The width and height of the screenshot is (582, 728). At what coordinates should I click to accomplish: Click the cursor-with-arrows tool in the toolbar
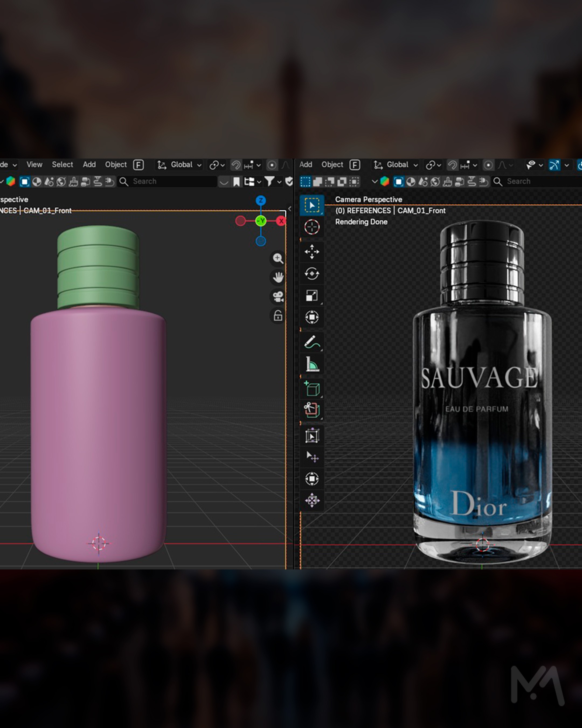pos(312,457)
